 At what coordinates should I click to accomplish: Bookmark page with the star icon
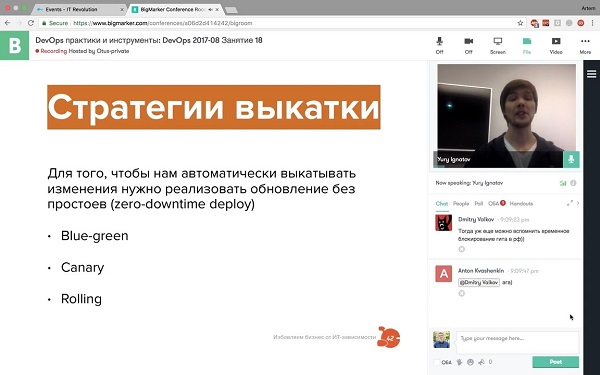(520, 23)
